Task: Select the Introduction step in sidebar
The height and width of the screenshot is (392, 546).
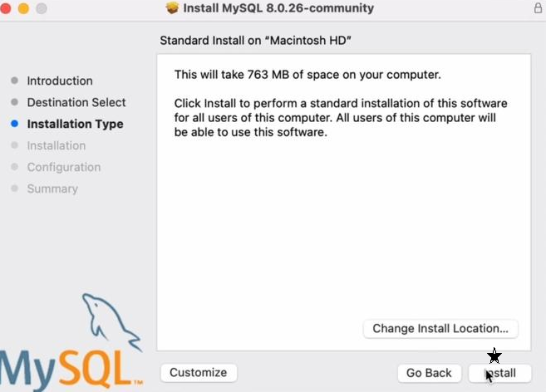Action: click(x=60, y=81)
